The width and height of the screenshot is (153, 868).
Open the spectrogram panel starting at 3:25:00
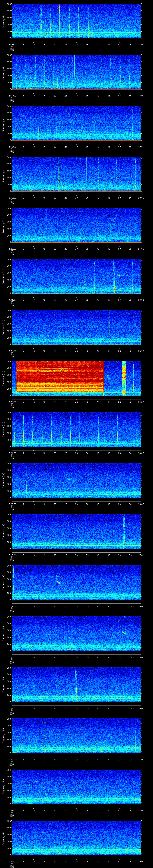(76, 481)
